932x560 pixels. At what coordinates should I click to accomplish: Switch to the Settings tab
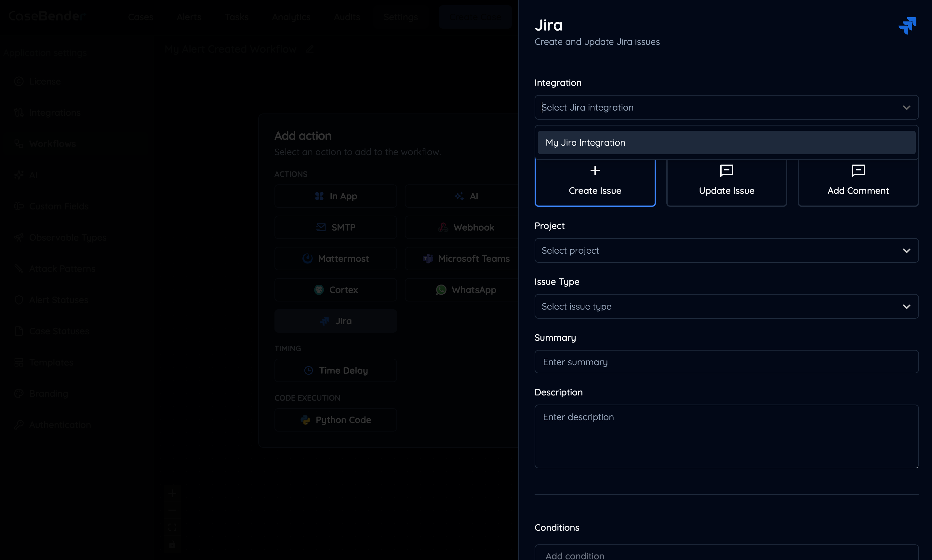(x=400, y=17)
